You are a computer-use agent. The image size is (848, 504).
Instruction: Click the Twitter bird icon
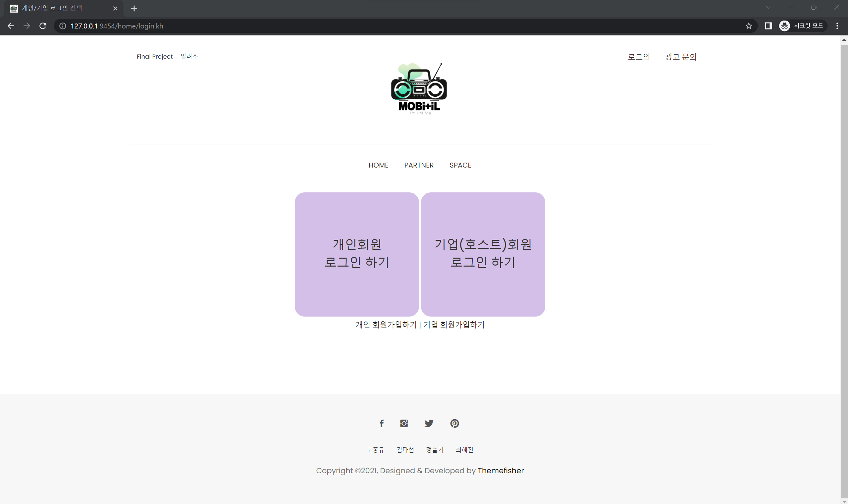click(429, 423)
